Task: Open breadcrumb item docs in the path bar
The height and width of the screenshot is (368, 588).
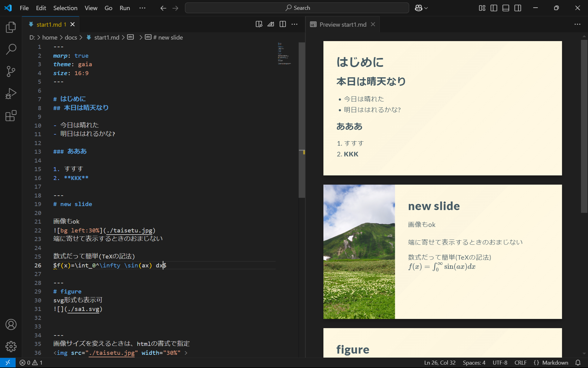Action: [x=71, y=37]
